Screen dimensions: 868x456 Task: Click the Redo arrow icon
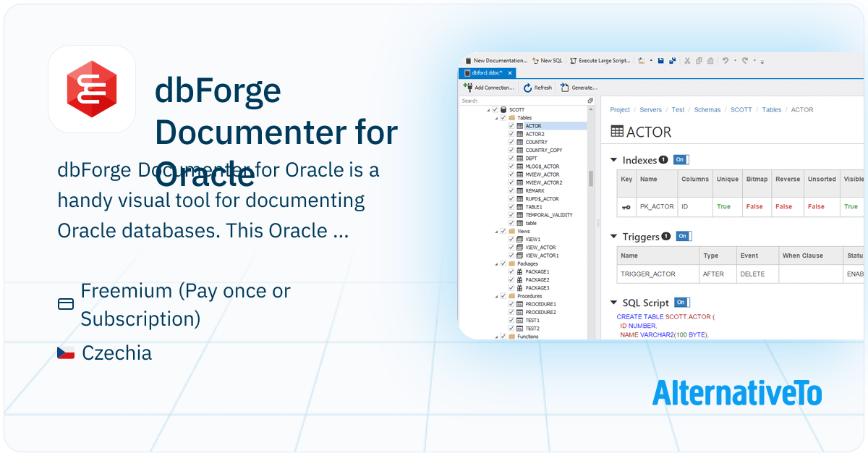point(745,61)
